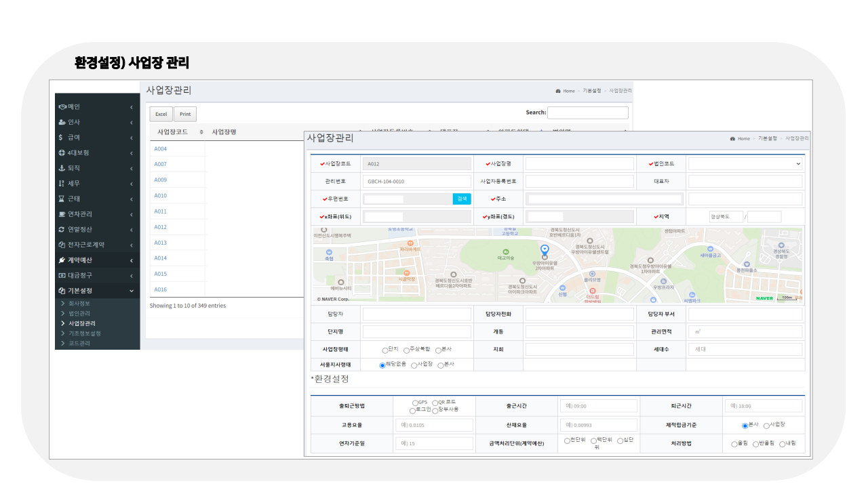Click the blue location pin on map
Screen dimensions: 868x488
[544, 249]
